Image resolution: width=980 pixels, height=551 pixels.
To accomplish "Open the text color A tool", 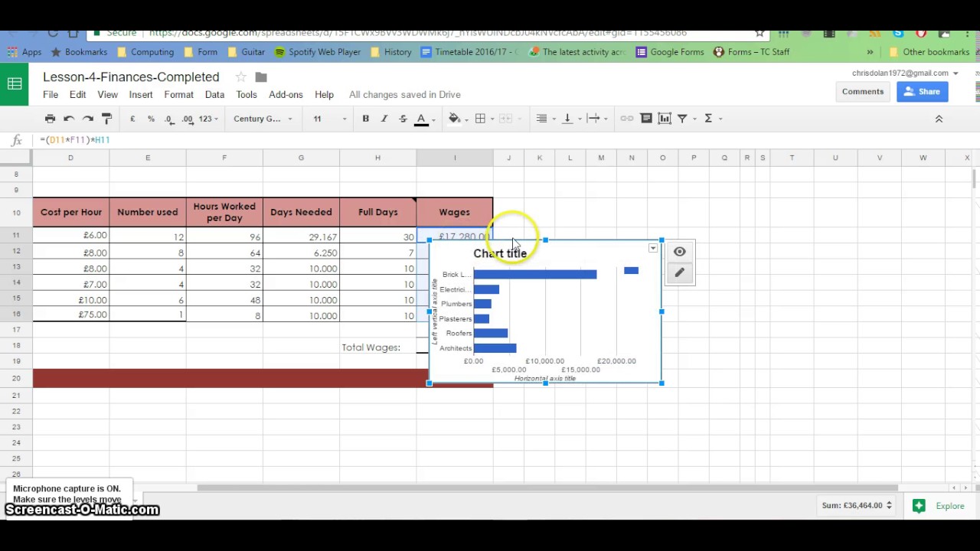I will (420, 119).
